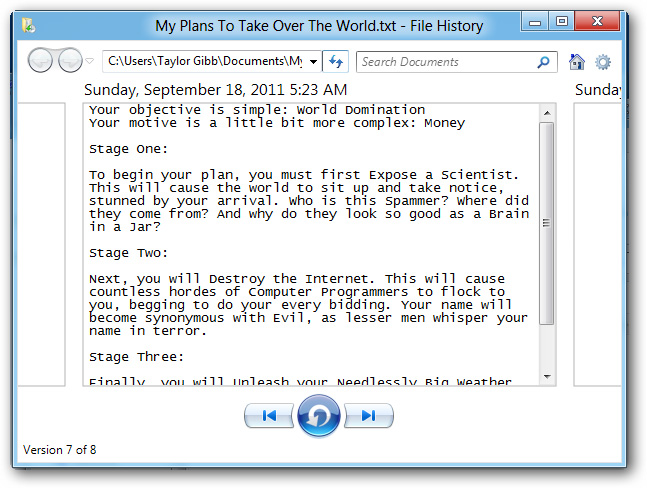
Task: Click the vertical scrollbar thumb
Action: [x=547, y=223]
